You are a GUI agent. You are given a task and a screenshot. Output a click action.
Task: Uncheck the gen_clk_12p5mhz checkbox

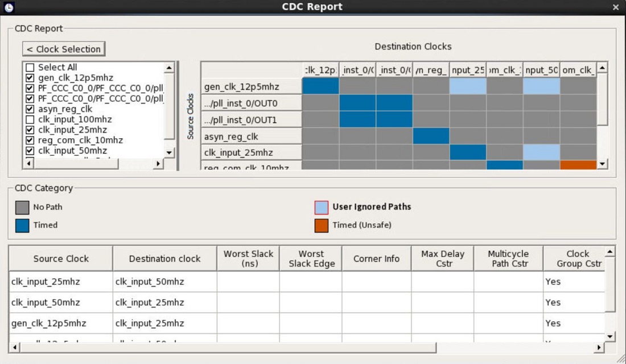pyautogui.click(x=30, y=78)
